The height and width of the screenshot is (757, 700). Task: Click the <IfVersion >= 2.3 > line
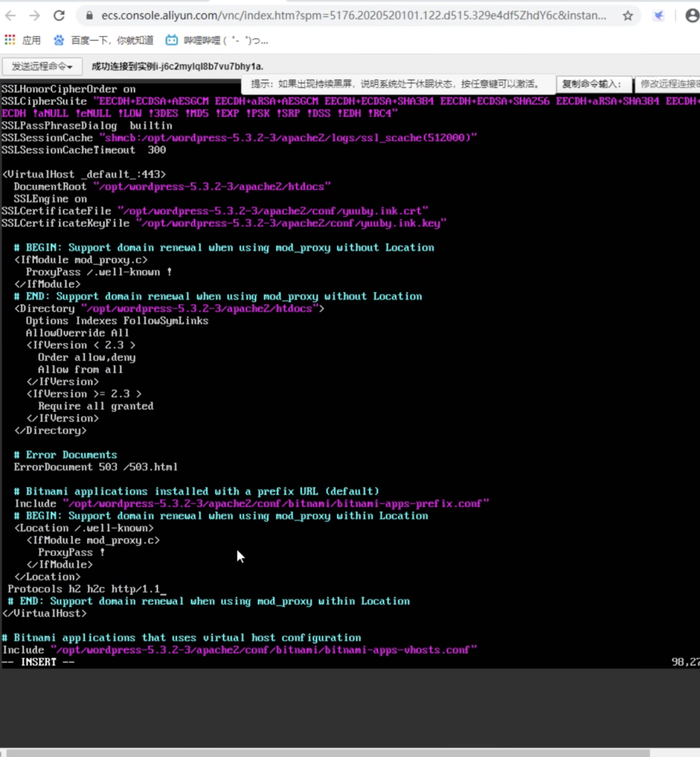(x=84, y=394)
